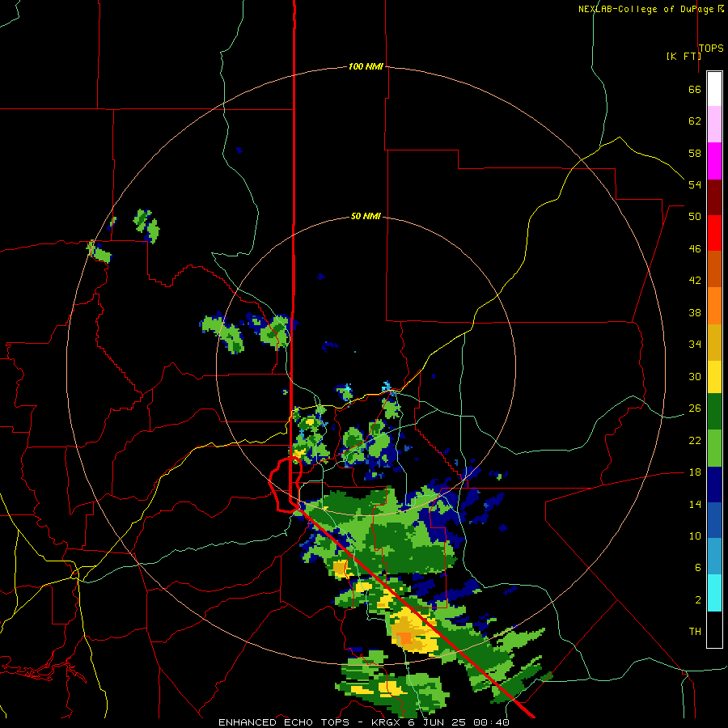Click the TH legend label
Viewport: 728px width, 728px height.
(x=695, y=632)
